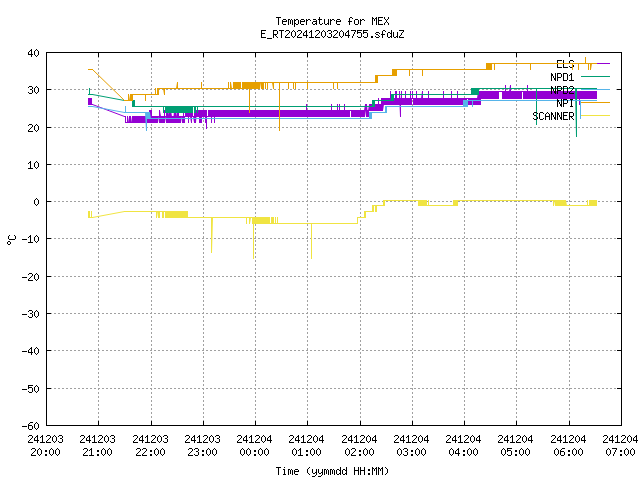
Task: Click the °C y-axis unit label
Action: 11,240
